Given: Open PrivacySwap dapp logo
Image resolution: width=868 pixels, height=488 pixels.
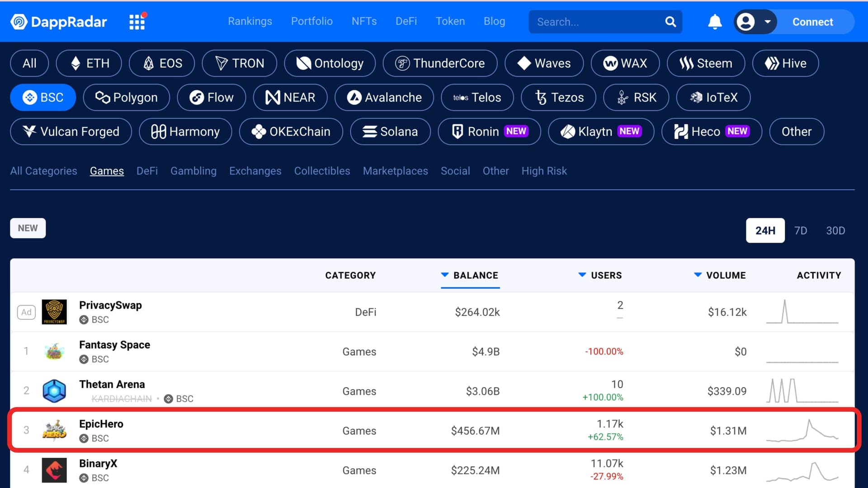Looking at the screenshot, I should pos(54,312).
